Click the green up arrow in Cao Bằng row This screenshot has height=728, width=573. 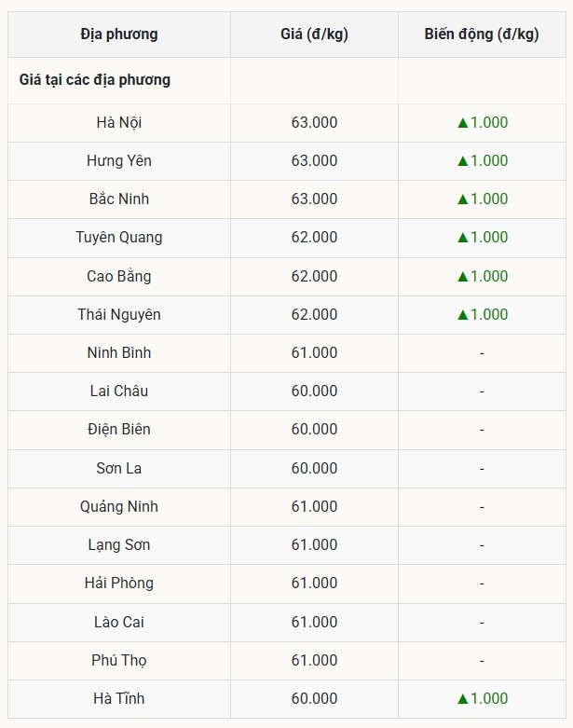pos(461,277)
